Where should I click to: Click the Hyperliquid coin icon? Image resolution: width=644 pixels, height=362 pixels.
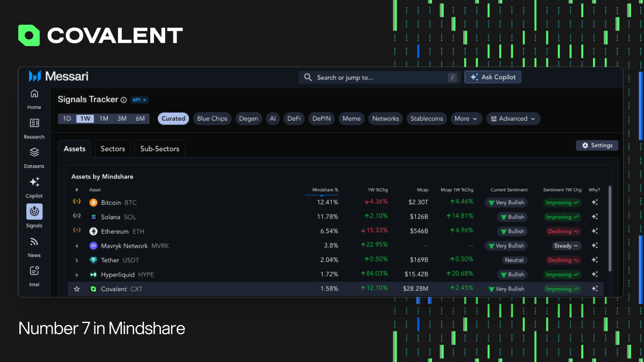(93, 275)
